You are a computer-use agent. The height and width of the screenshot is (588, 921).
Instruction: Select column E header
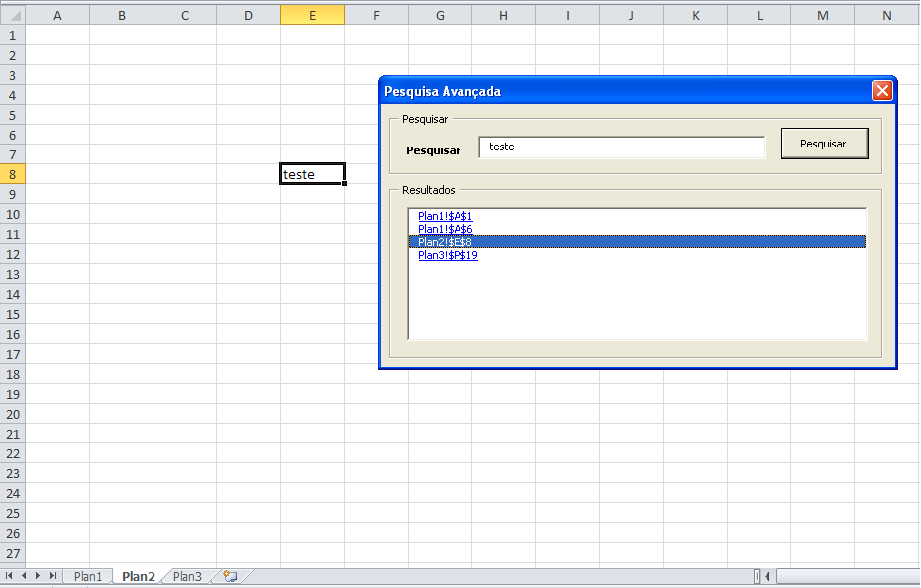pos(312,15)
